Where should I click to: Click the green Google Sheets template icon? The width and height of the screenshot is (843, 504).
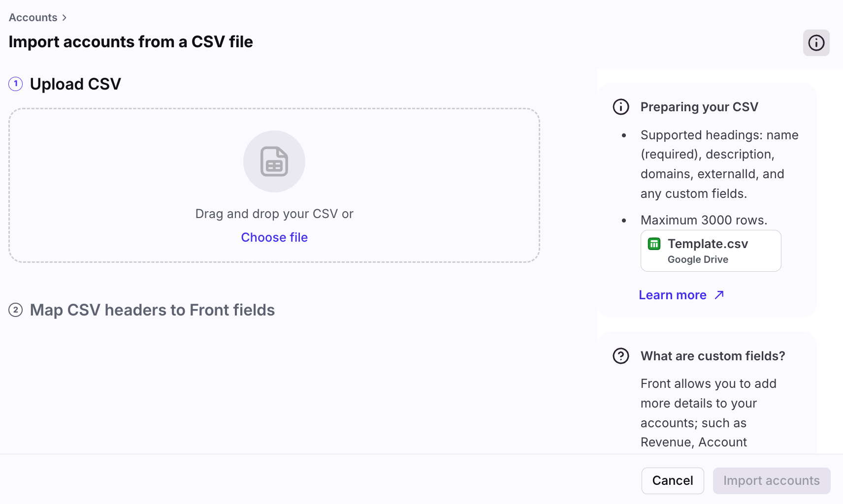[654, 244]
